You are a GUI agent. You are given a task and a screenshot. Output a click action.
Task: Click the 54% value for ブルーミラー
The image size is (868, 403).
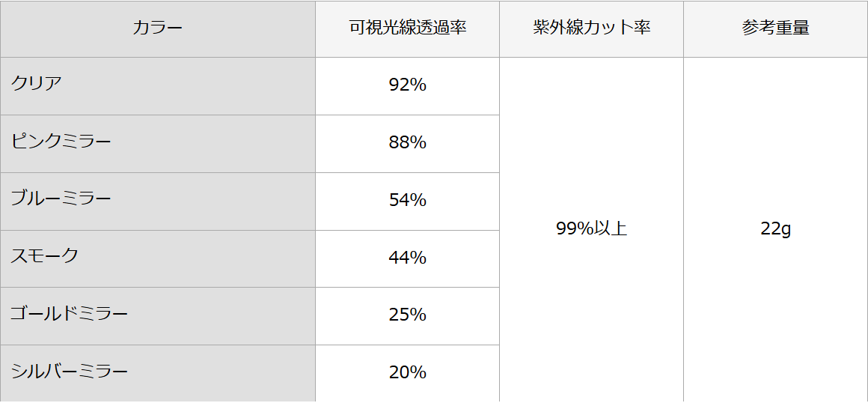click(x=407, y=200)
